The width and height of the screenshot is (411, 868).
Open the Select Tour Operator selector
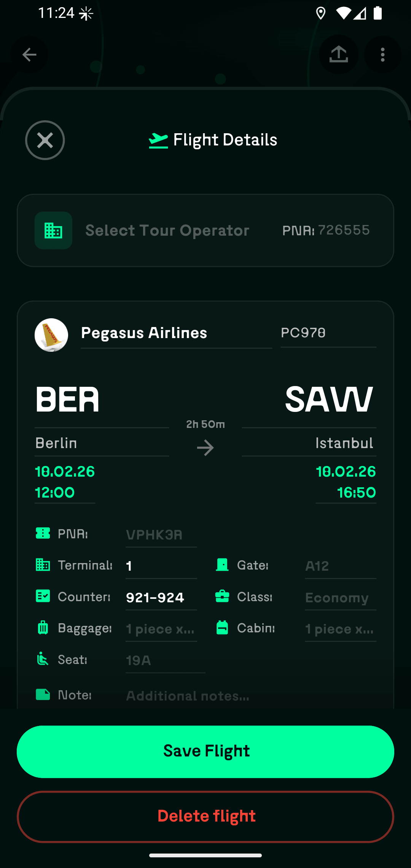click(167, 230)
